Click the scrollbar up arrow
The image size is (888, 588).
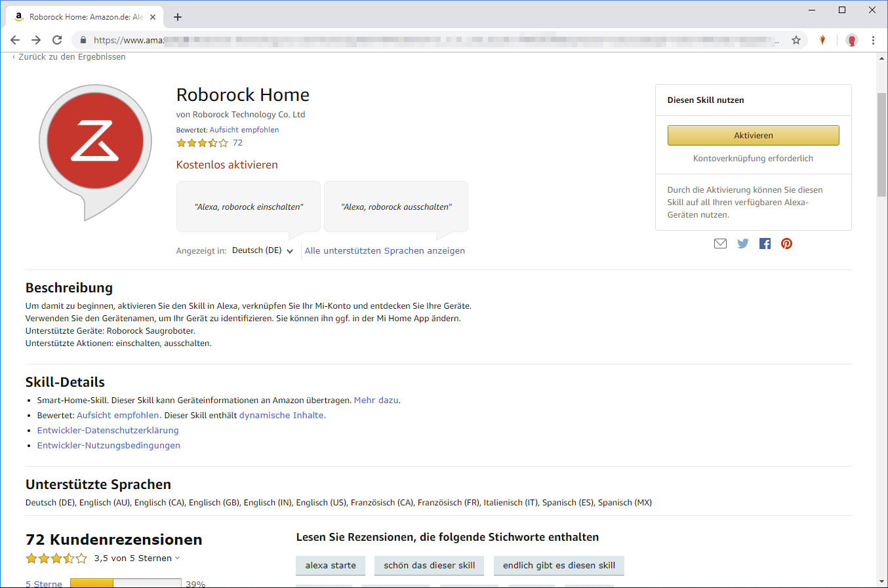[x=881, y=58]
